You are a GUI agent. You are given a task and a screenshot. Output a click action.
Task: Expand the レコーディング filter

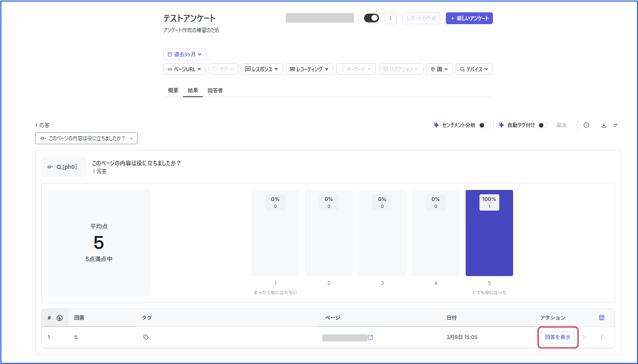310,69
